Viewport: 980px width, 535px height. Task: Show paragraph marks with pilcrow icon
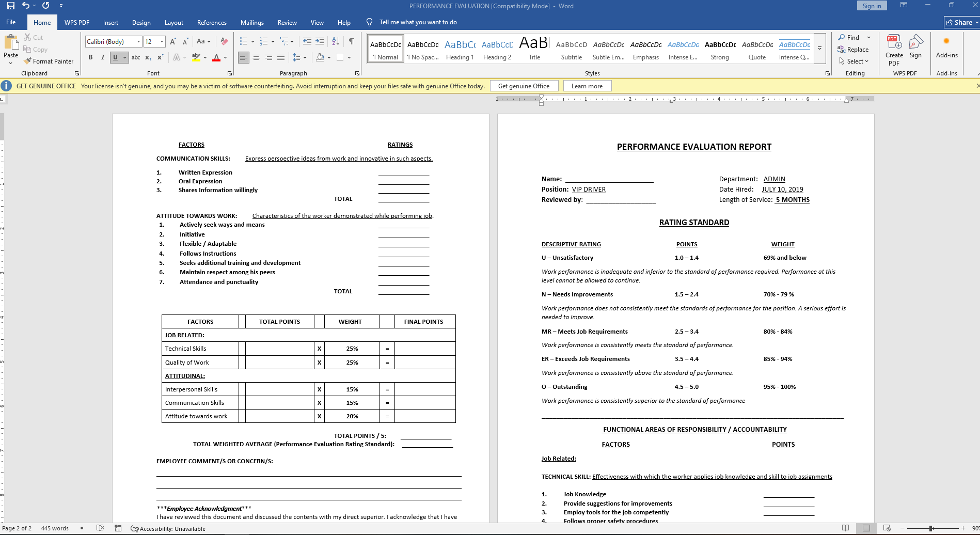click(x=351, y=41)
